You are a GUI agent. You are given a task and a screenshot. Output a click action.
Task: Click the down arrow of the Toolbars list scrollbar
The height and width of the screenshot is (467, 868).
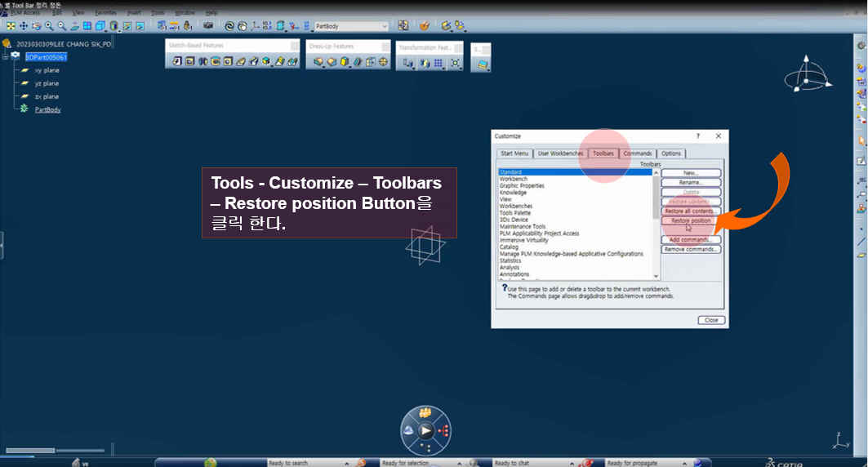[656, 276]
